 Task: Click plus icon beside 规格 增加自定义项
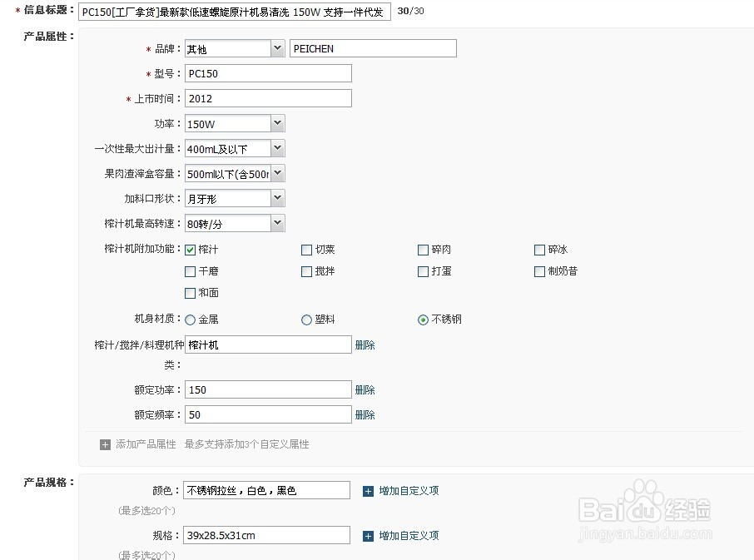(368, 536)
